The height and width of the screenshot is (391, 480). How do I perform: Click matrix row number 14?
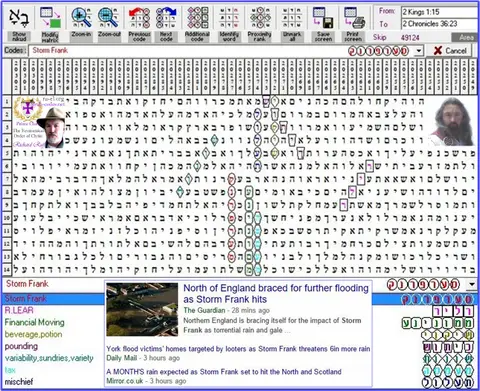7,269
